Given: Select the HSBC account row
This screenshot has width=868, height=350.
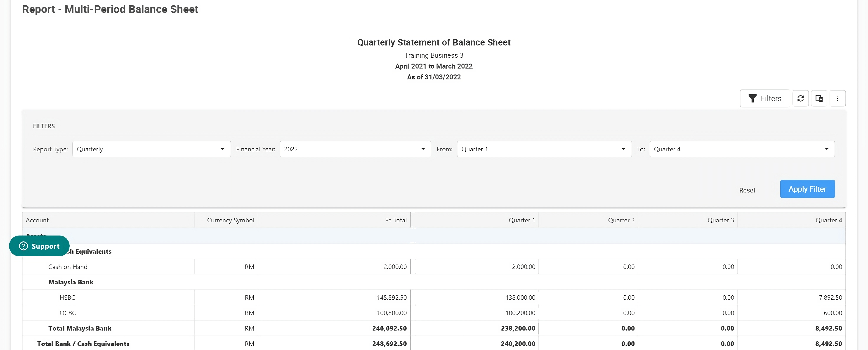Looking at the screenshot, I should 434,298.
